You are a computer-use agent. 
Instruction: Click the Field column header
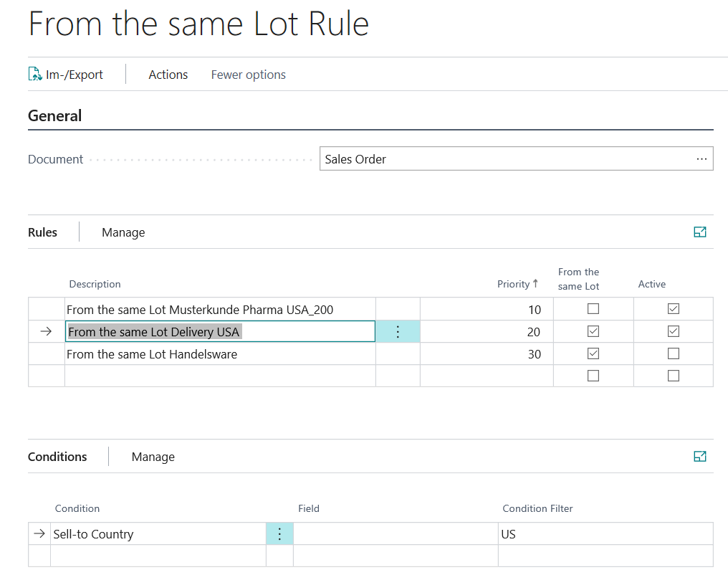(309, 508)
